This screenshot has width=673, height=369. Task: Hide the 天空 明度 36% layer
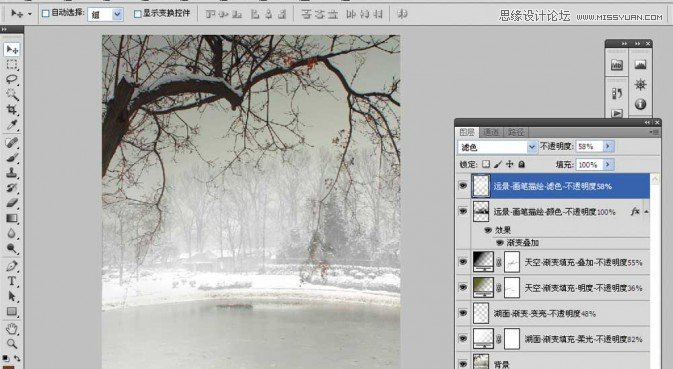click(463, 287)
